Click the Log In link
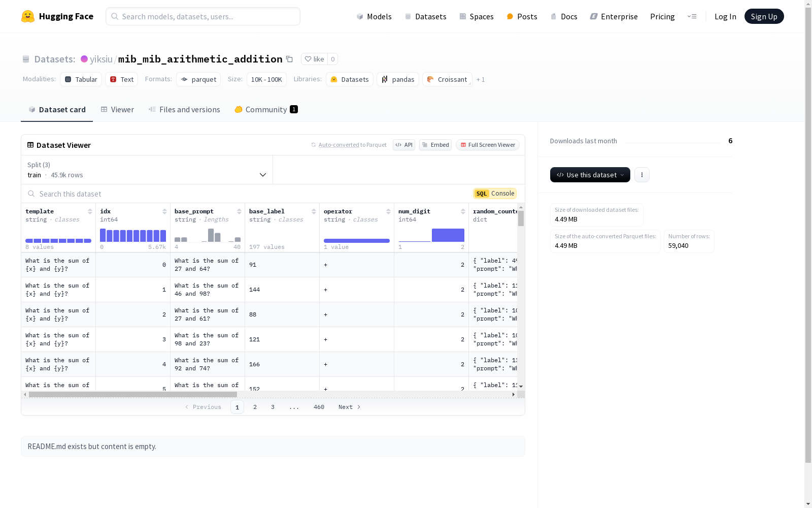812x508 pixels. point(725,16)
